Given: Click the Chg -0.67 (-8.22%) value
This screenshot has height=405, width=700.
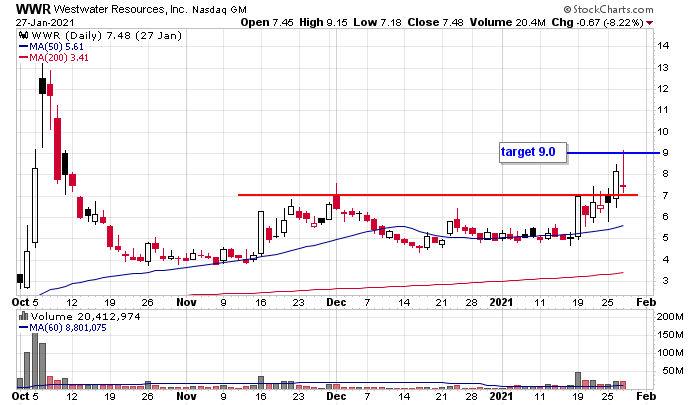Looking at the screenshot, I should pos(597,22).
